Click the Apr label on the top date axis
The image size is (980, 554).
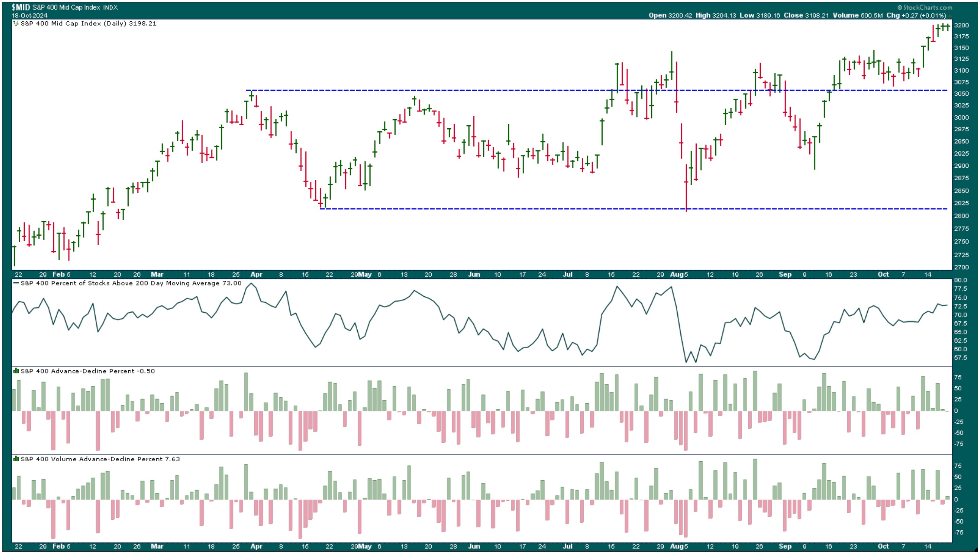point(257,274)
